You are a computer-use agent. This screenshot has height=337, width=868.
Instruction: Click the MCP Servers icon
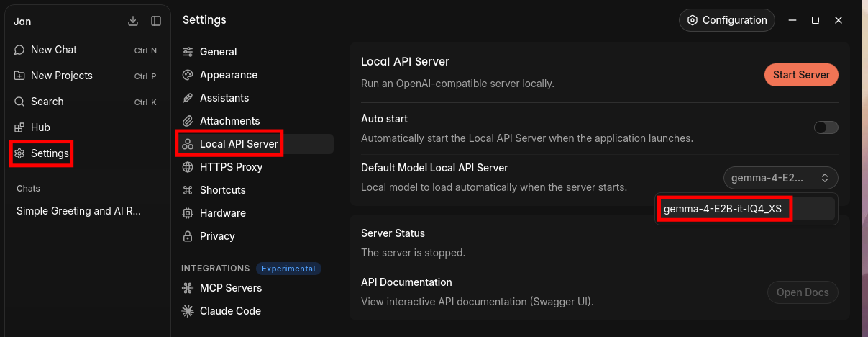coord(188,288)
